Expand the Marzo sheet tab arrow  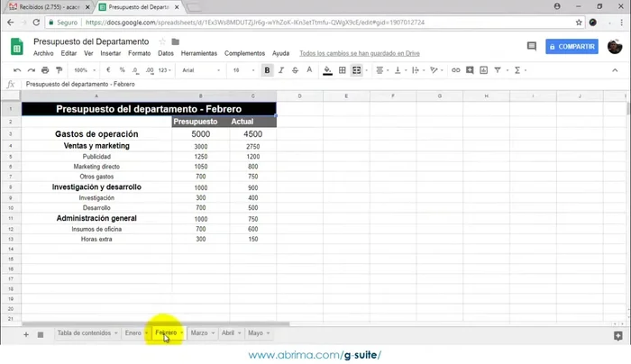213,333
